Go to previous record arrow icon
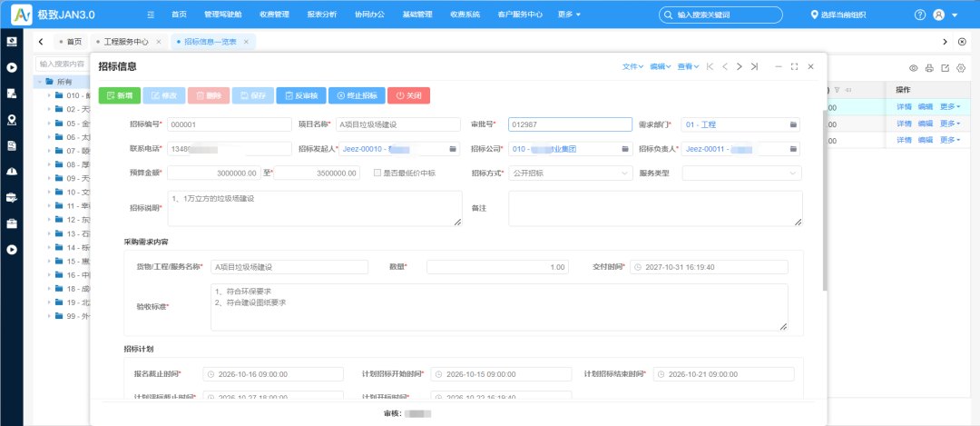The width and height of the screenshot is (980, 426). pos(725,66)
